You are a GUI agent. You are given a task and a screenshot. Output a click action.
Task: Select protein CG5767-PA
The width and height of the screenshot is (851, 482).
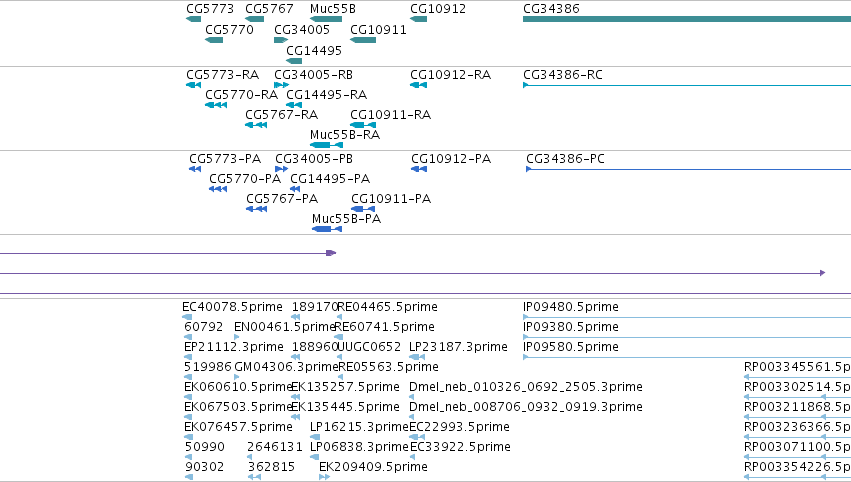pos(282,199)
